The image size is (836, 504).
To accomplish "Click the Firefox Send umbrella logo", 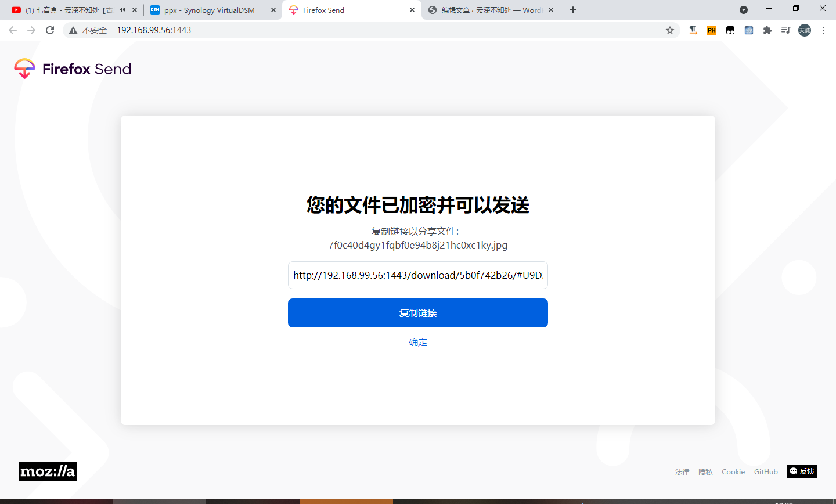I will tap(24, 69).
